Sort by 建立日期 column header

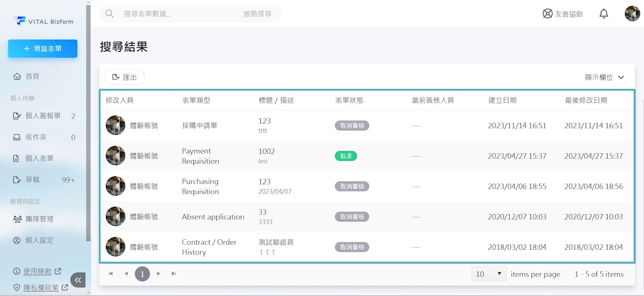(x=502, y=100)
